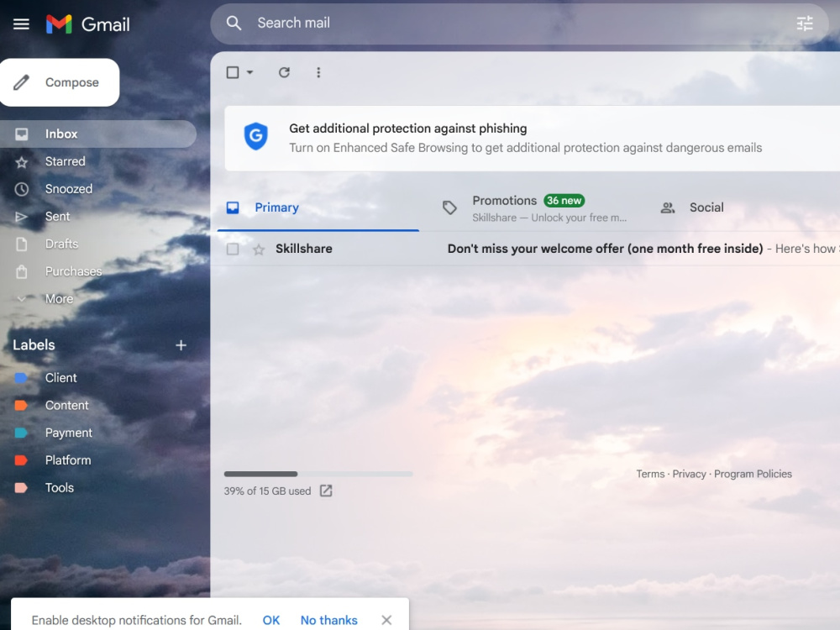840x630 pixels.
Task: Click the Social people icon
Action: tap(668, 207)
